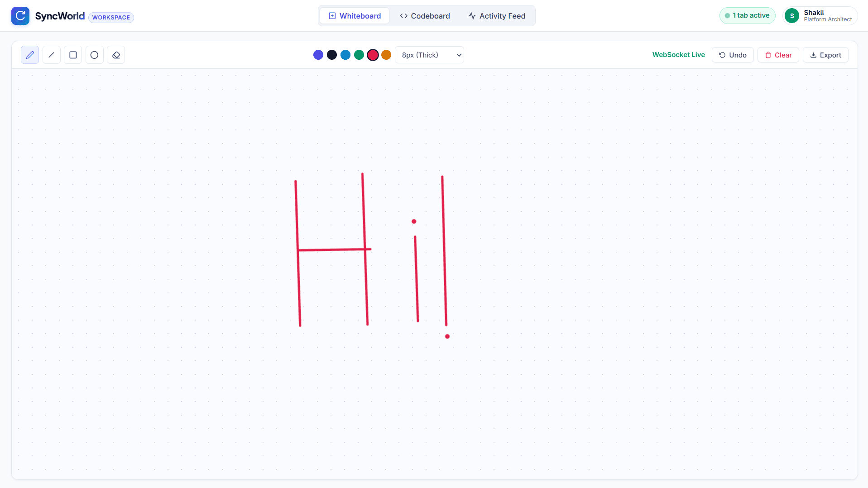Screen dimensions: 868x488
Task: Pick the orange color swatch
Action: [386, 55]
